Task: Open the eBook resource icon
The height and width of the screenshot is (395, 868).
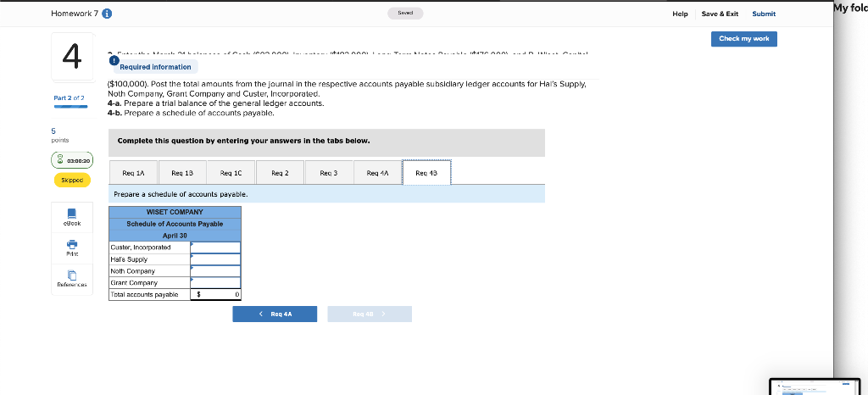Action: pyautogui.click(x=72, y=213)
